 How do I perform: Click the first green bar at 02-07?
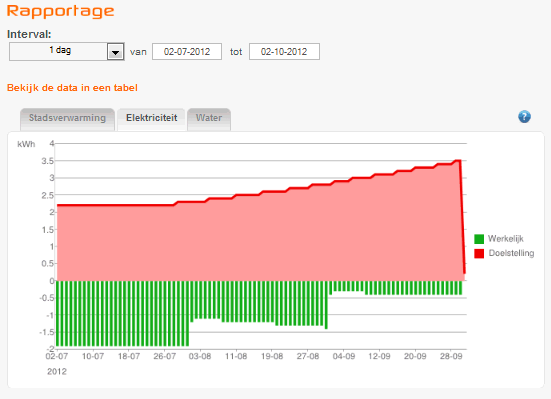pos(58,314)
